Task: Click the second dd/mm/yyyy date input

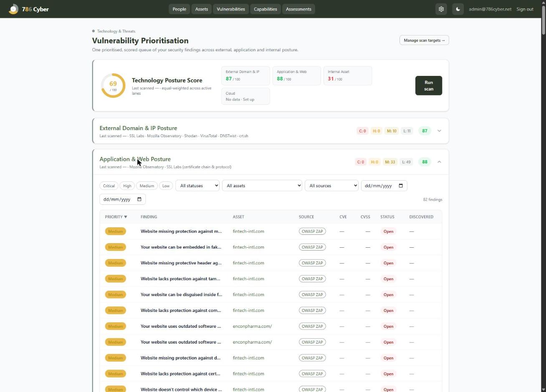Action: pyautogui.click(x=122, y=199)
